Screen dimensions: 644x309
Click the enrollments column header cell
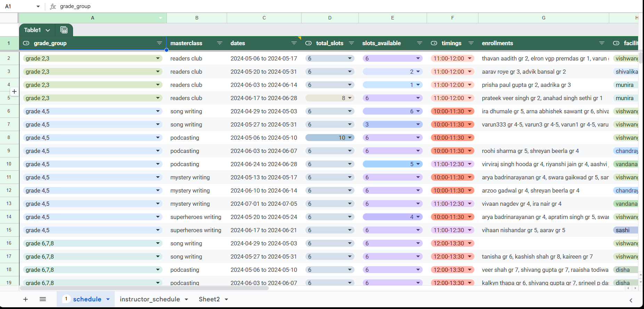point(544,43)
